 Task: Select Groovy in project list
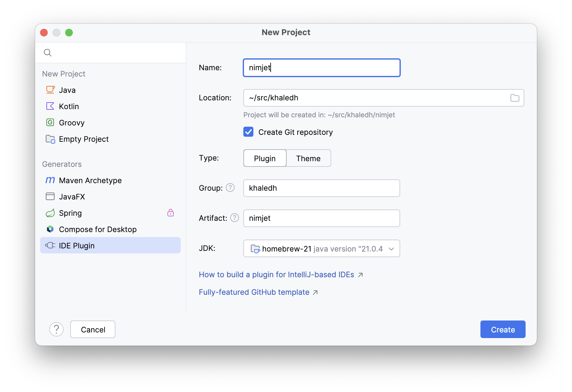coord(110,123)
